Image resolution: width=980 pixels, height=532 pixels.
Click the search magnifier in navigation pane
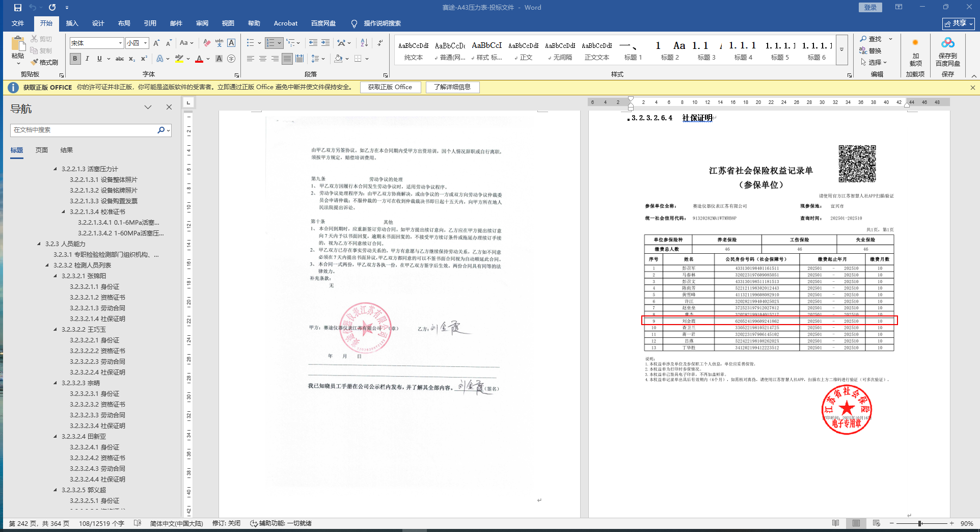click(x=161, y=130)
